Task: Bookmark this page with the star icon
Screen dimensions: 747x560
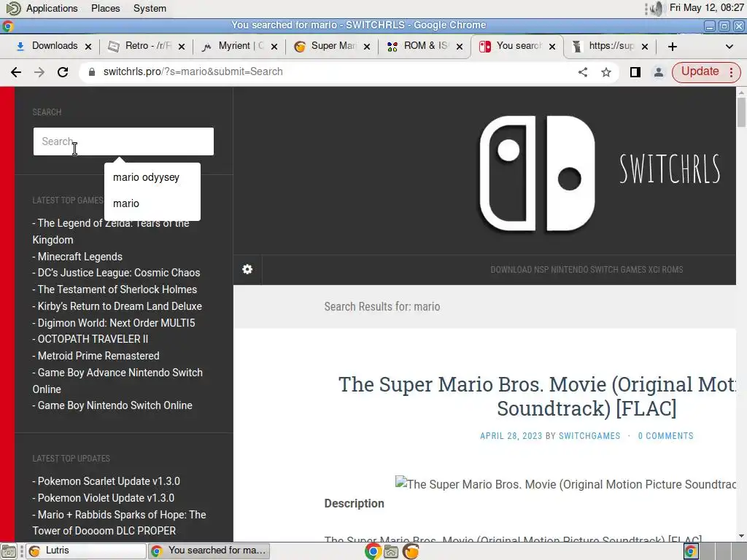Action: click(x=606, y=72)
